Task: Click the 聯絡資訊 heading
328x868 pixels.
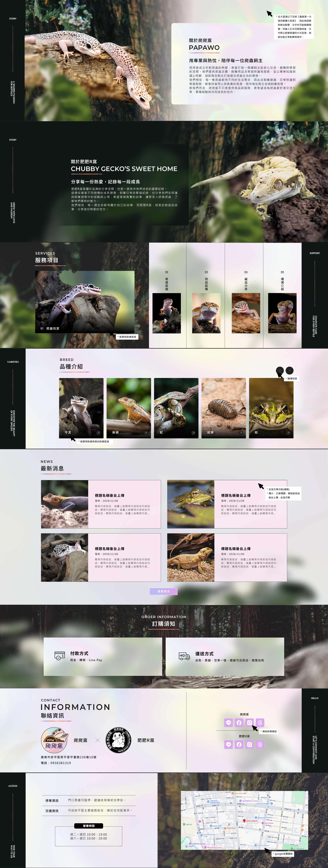Action: pyautogui.click(x=52, y=715)
